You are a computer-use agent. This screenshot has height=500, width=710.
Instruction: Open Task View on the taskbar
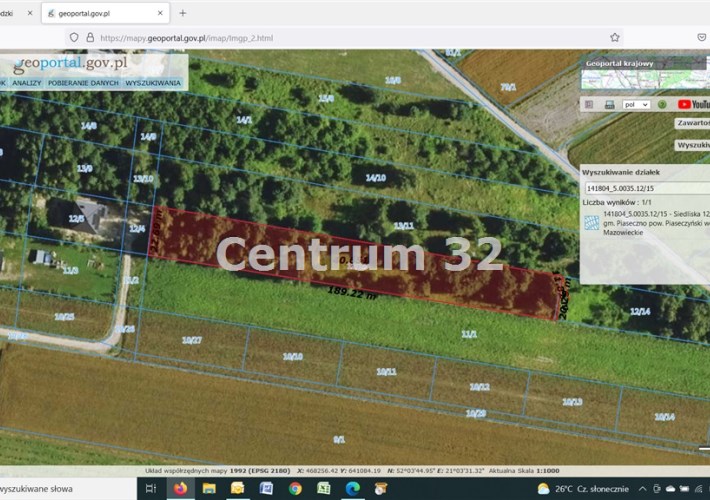point(151,488)
